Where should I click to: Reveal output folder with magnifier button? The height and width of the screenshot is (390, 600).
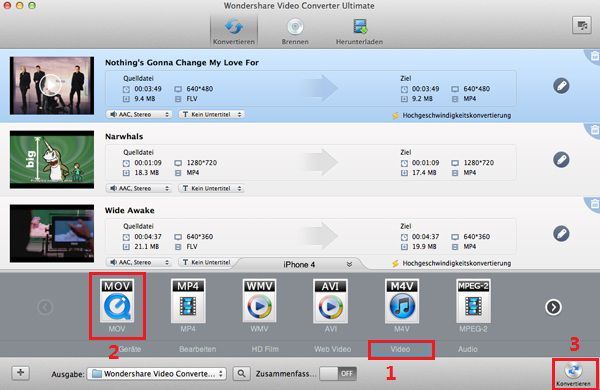coord(241,374)
